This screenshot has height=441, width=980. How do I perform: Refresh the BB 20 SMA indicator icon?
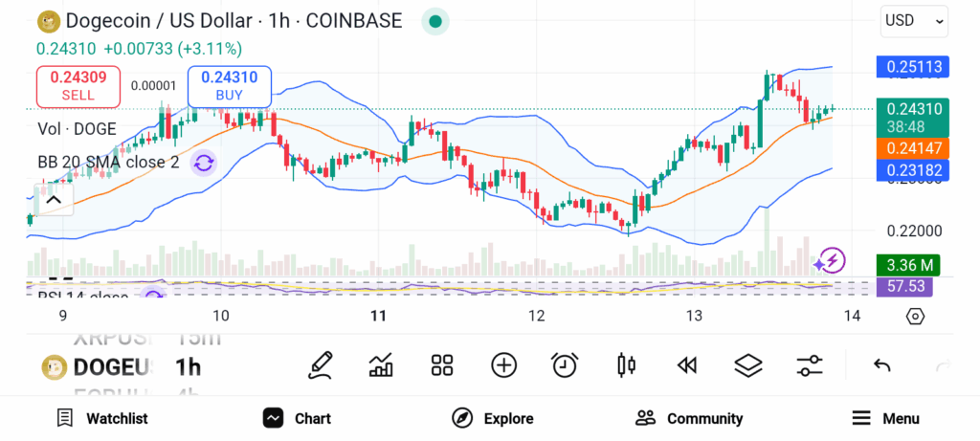[x=203, y=163]
